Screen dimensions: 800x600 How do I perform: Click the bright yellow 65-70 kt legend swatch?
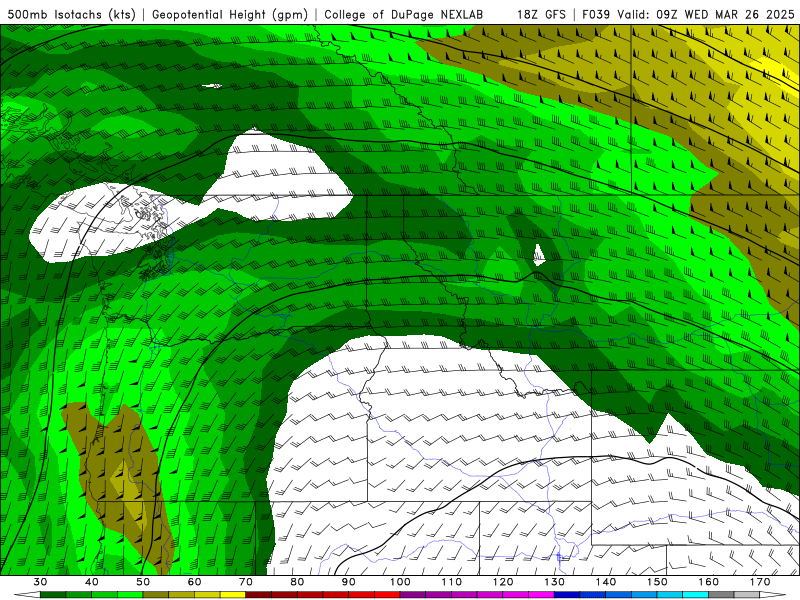point(233,595)
